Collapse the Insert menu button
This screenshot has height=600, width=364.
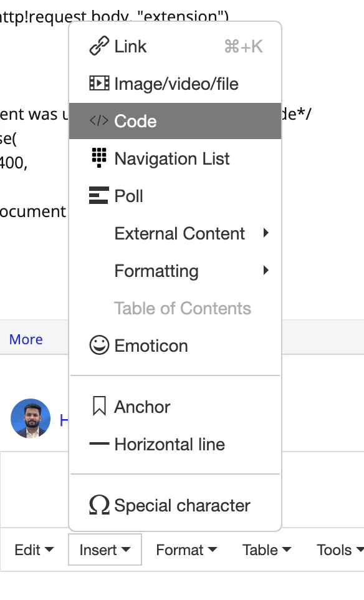click(x=105, y=549)
